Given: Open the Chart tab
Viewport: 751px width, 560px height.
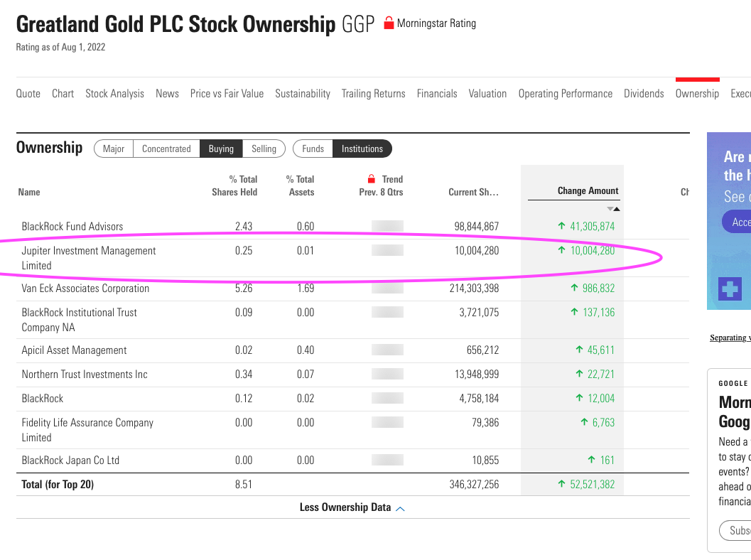Looking at the screenshot, I should point(63,93).
